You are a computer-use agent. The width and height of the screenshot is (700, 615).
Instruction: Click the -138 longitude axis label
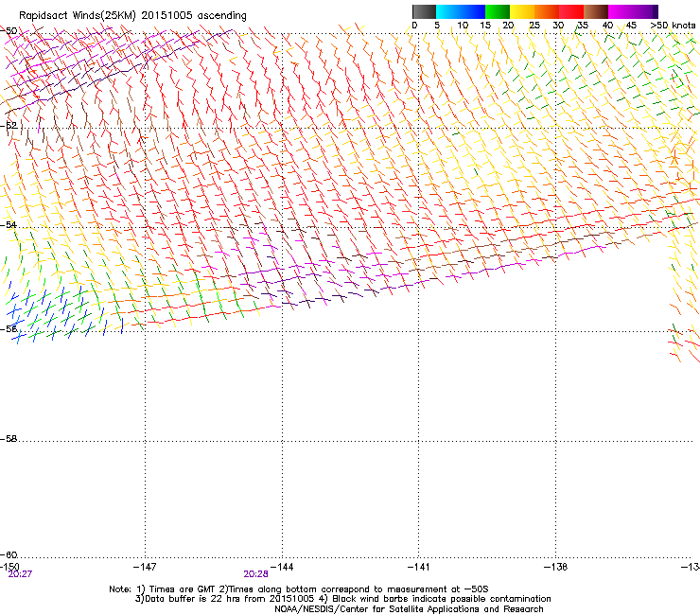pyautogui.click(x=556, y=567)
